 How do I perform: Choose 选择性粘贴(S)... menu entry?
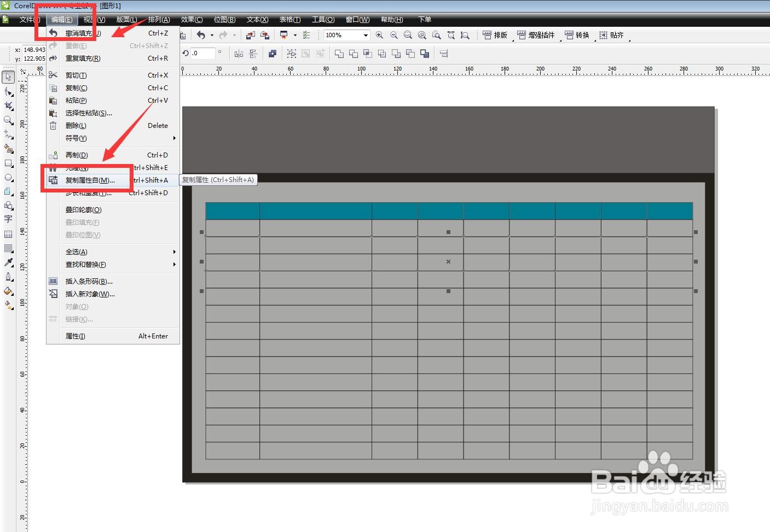tap(113, 113)
